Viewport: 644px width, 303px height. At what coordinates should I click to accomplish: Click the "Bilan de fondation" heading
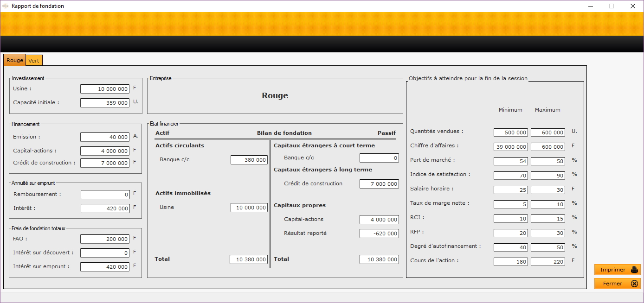284,133
